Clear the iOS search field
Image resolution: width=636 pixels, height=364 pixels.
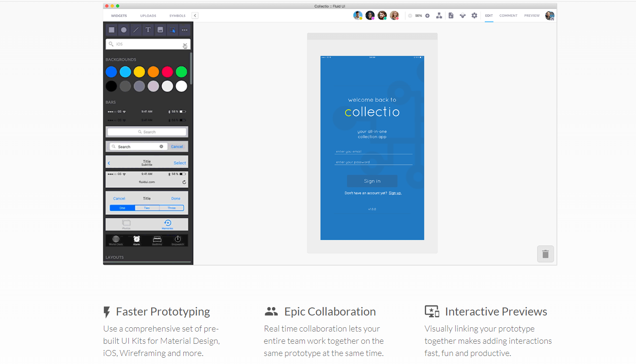tap(185, 44)
